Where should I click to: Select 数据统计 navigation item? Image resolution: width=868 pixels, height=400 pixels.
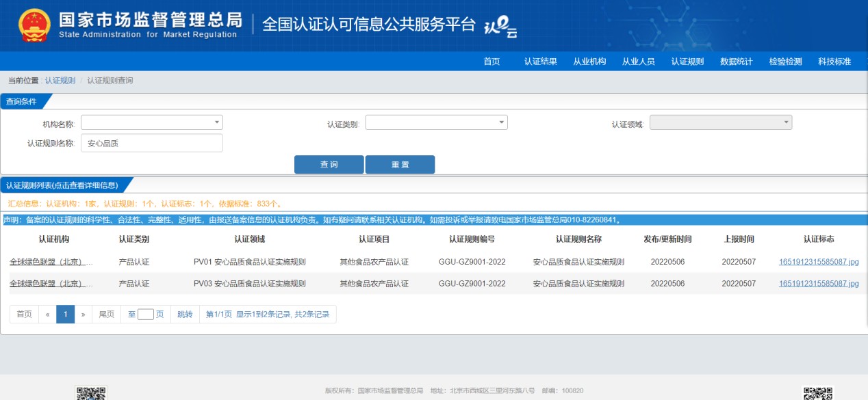(736, 62)
